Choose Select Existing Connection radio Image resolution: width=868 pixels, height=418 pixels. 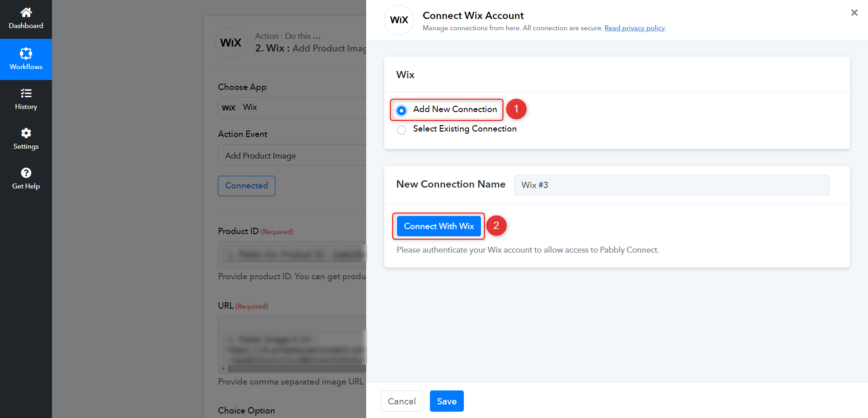pos(401,130)
